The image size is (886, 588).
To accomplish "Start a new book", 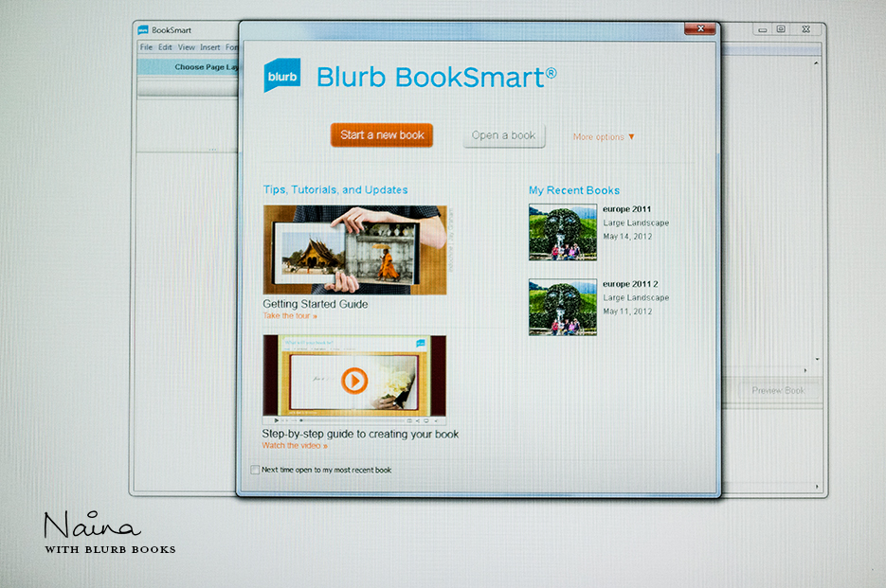I will pyautogui.click(x=382, y=135).
